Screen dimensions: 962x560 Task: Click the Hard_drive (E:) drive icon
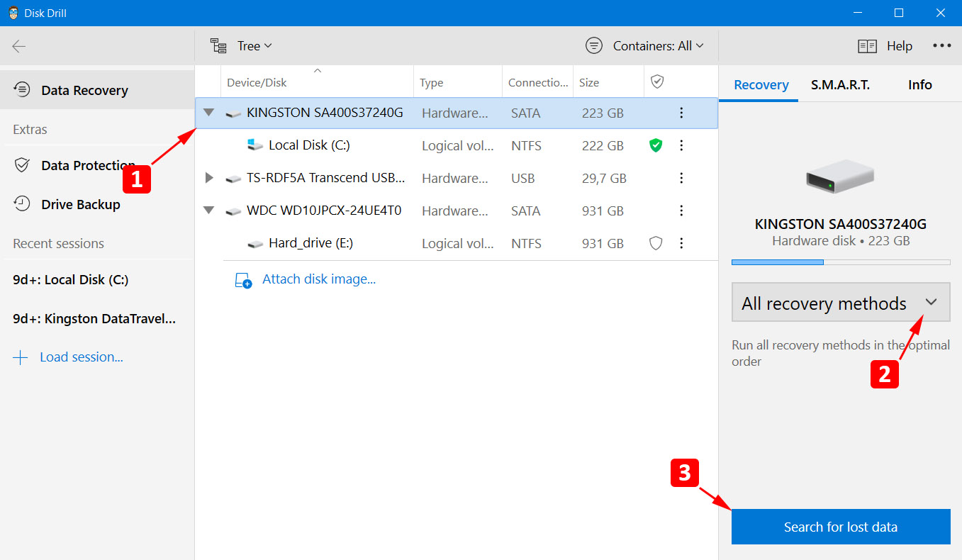255,244
